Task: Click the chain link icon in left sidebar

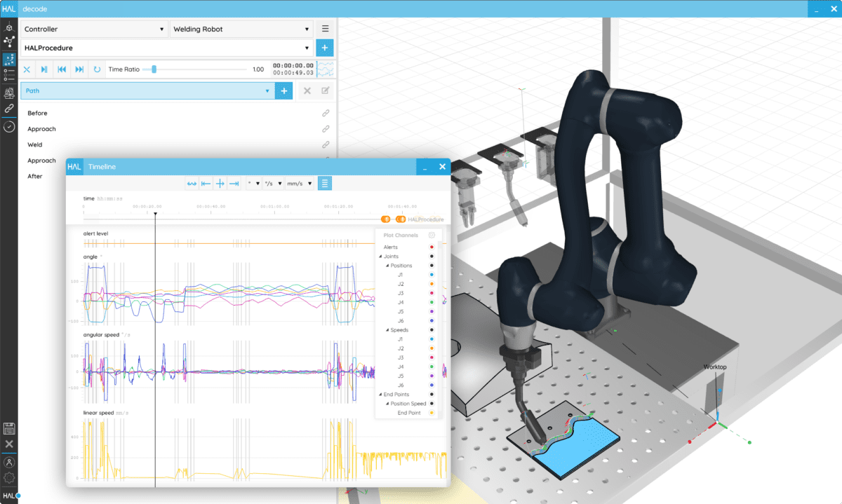Action: (9, 109)
